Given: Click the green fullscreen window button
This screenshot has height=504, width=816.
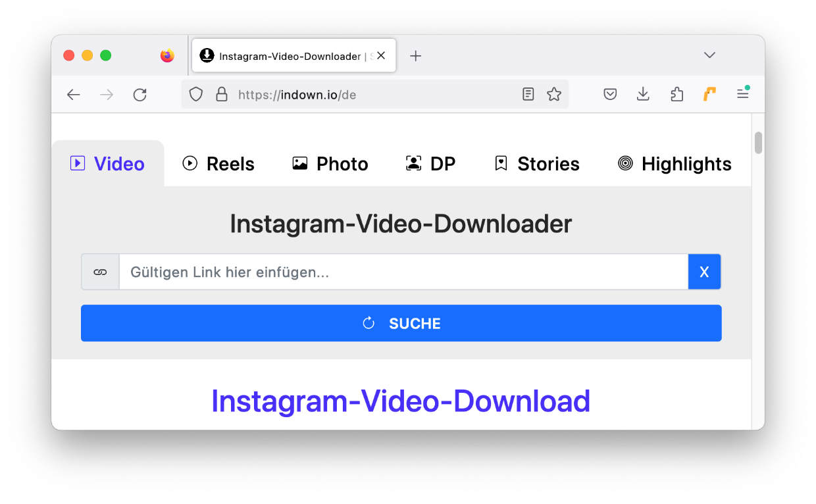Looking at the screenshot, I should (x=105, y=55).
